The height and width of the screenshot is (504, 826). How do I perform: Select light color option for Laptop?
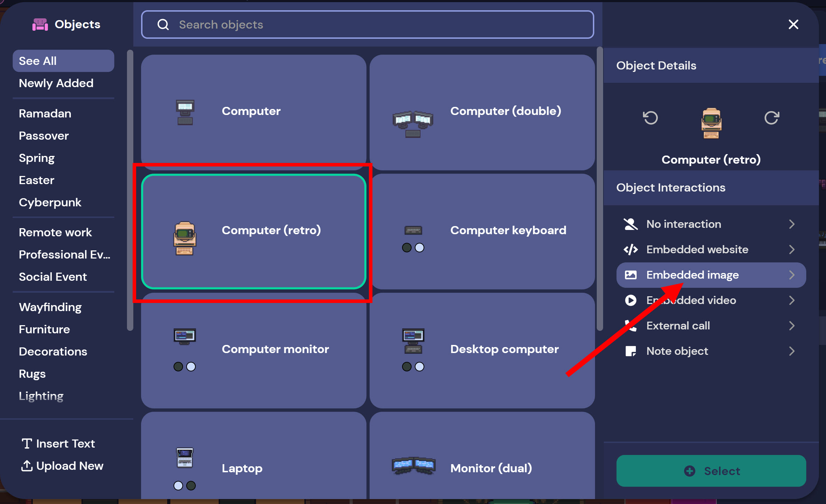(178, 486)
